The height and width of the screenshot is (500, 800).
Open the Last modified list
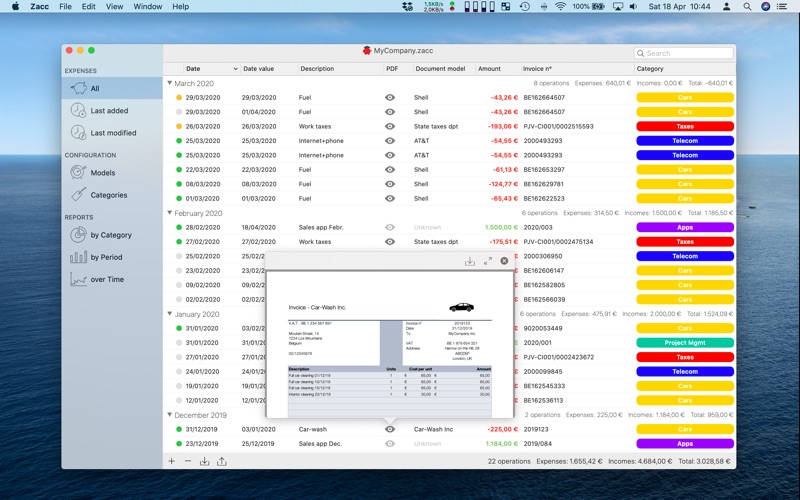click(112, 133)
